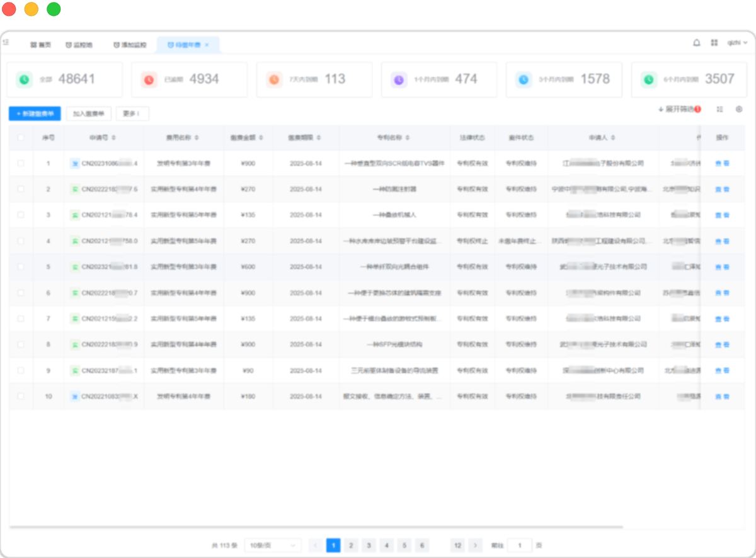Screen dimensions: 756x558
Task: Click the column list layout icon
Action: 719,109
